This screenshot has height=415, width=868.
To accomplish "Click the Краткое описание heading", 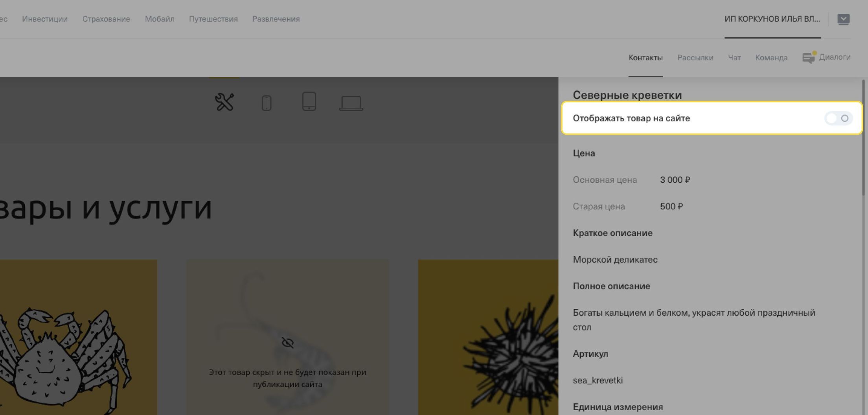I will click(x=612, y=233).
